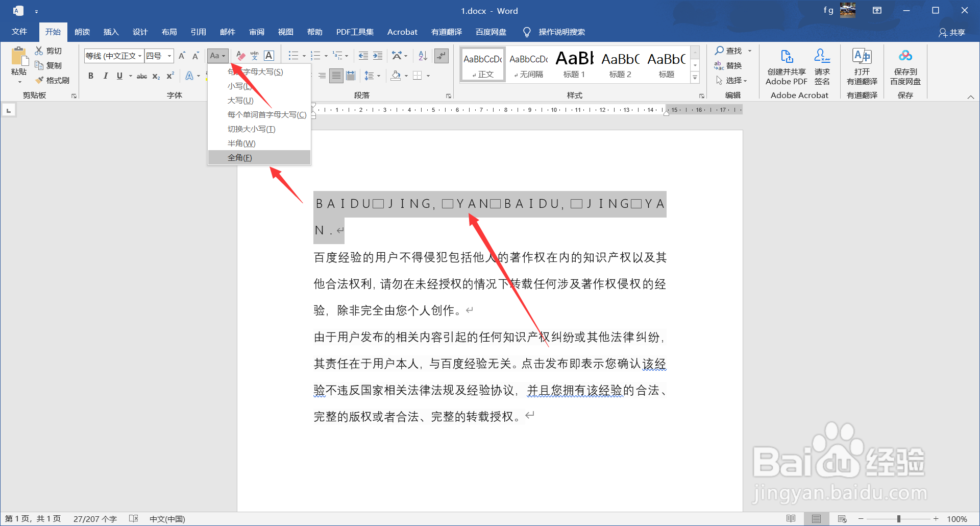Choose Capitalize each word (每个单词首字母大写) option

click(259, 115)
